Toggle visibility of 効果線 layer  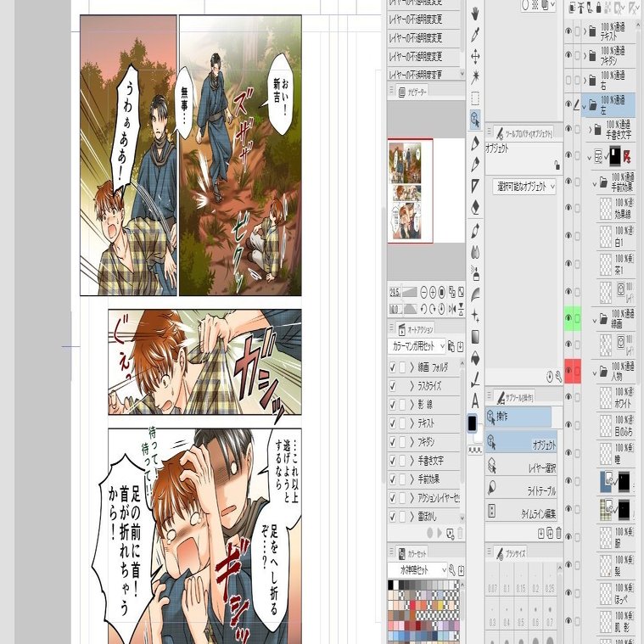tap(568, 208)
